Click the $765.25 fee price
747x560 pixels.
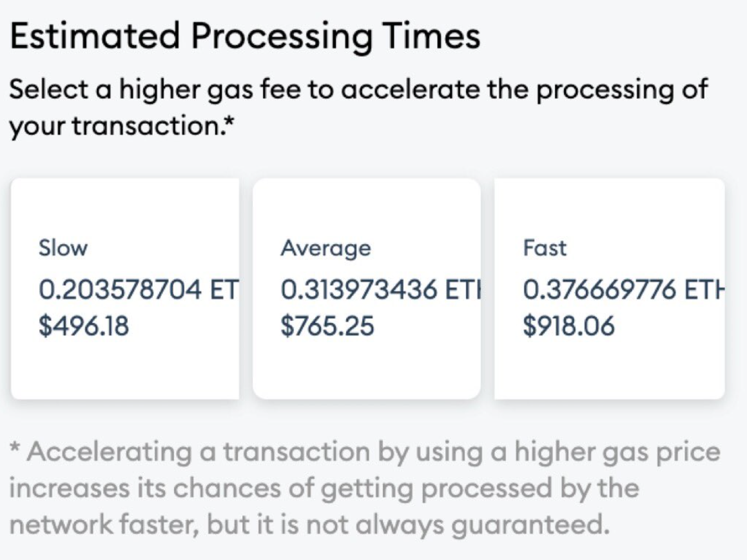[x=327, y=326]
